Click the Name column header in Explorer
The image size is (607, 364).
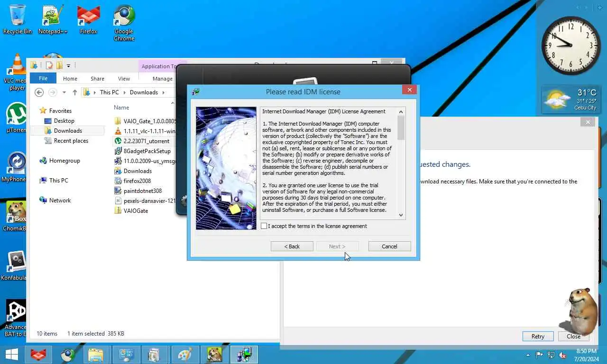point(121,108)
